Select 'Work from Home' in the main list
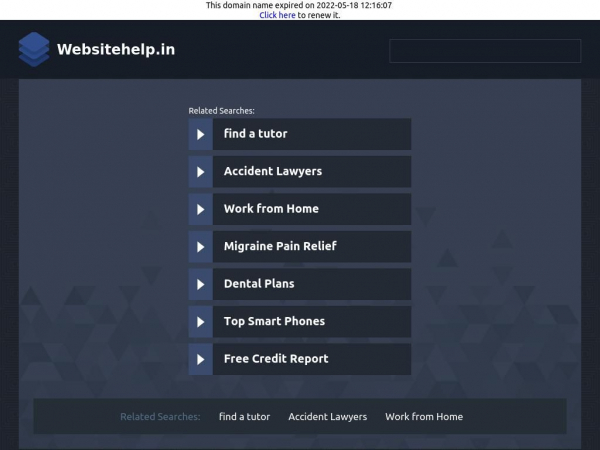 271,209
